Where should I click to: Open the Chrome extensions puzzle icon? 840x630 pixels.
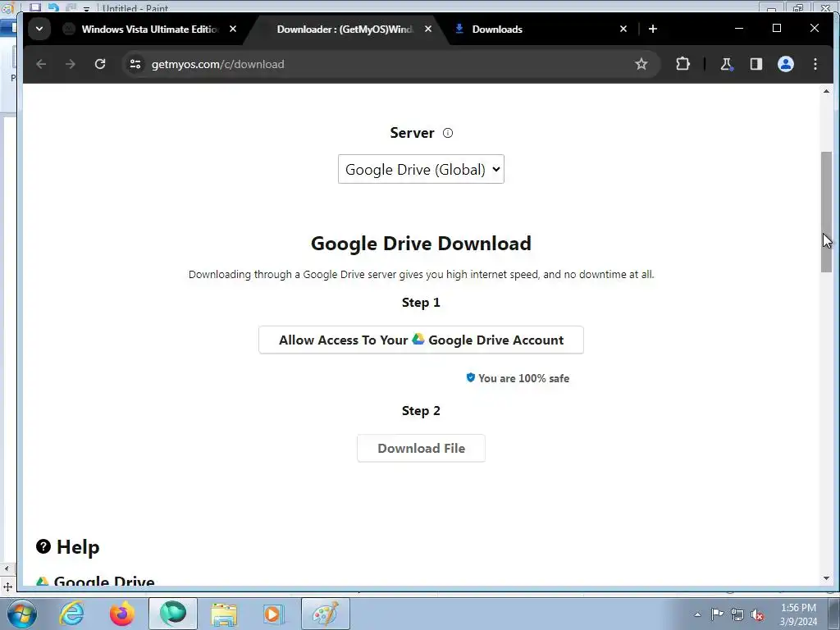(682, 64)
